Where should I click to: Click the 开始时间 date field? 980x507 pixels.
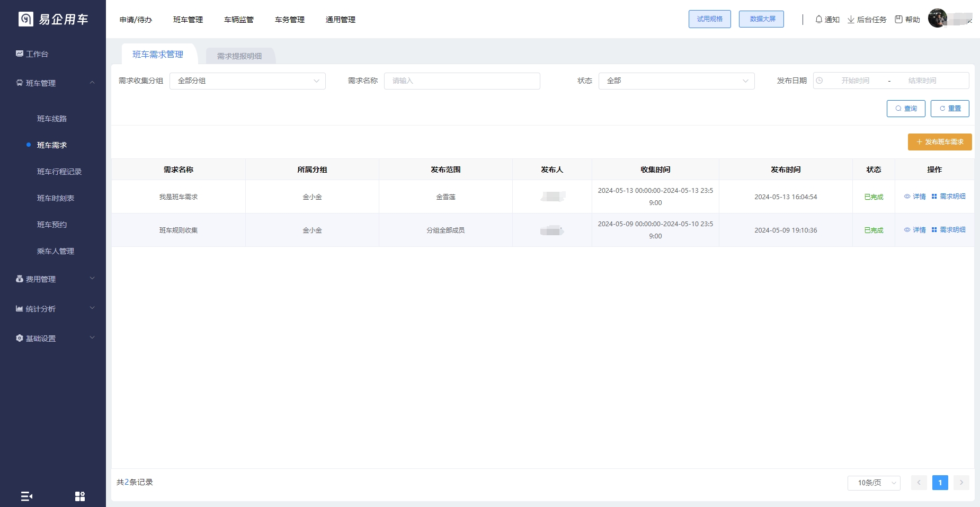point(855,81)
